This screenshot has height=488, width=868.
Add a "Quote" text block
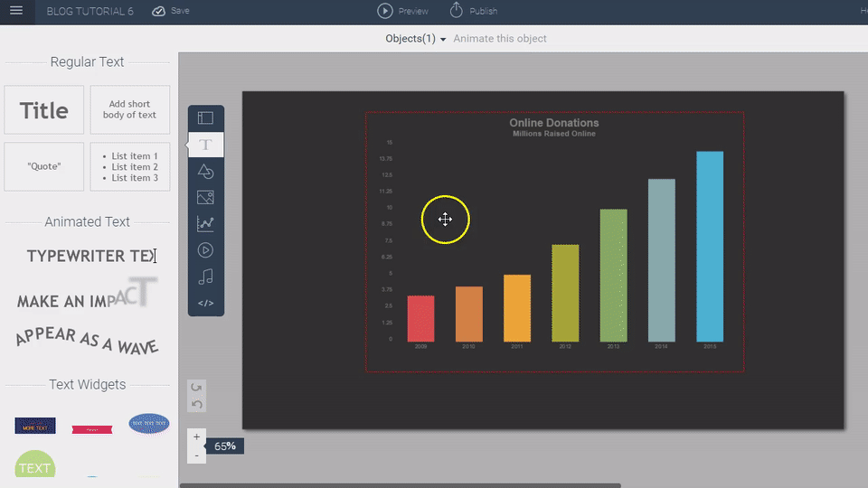(x=43, y=166)
